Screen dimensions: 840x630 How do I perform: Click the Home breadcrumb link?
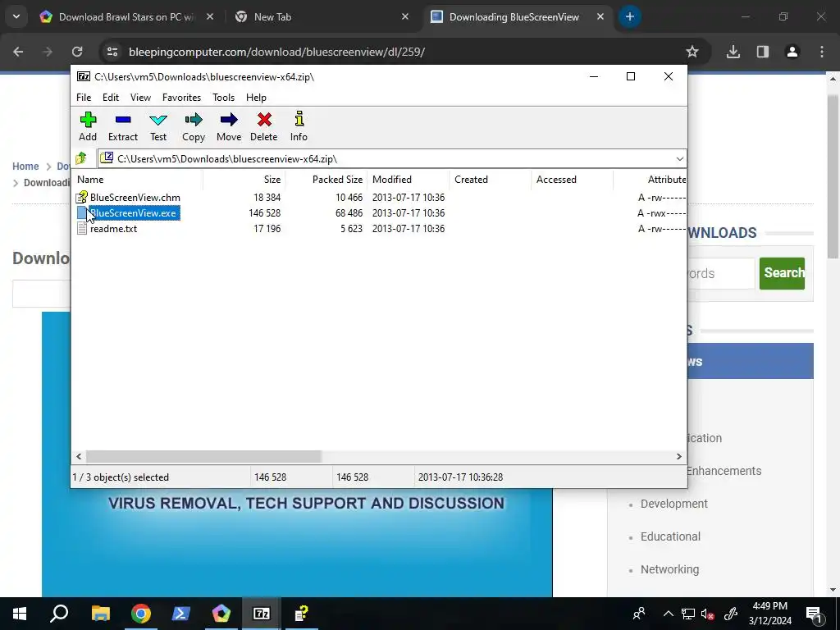[x=25, y=166]
